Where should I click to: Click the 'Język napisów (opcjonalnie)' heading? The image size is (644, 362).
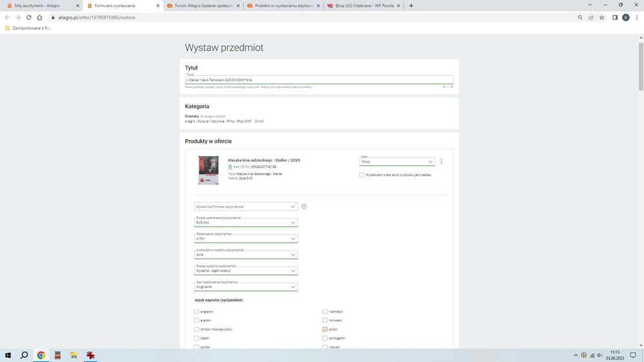219,300
